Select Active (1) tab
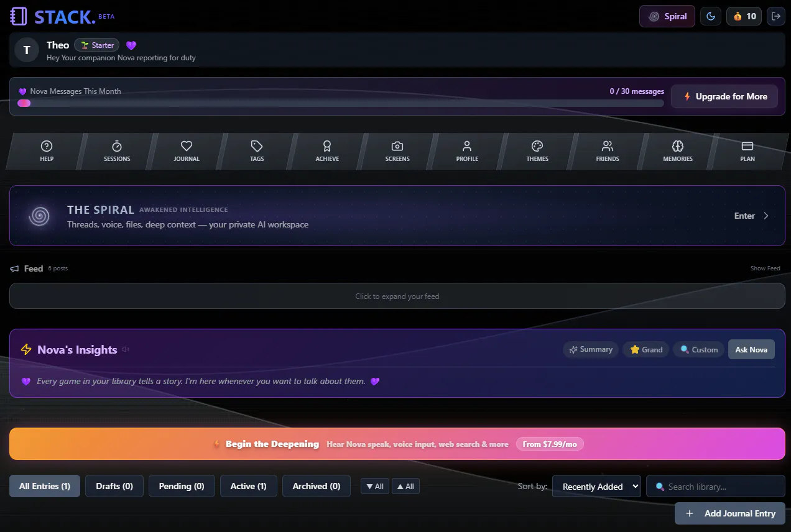 (249, 486)
